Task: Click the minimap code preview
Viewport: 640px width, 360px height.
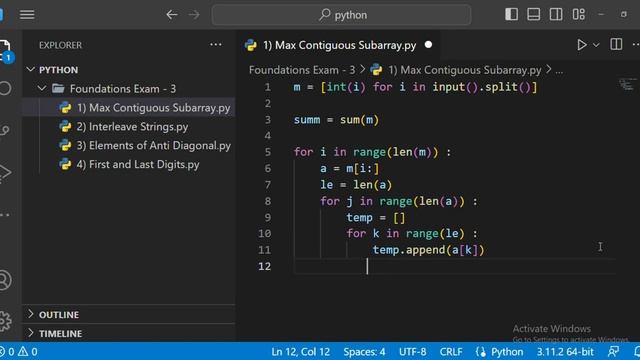Action: [627, 84]
